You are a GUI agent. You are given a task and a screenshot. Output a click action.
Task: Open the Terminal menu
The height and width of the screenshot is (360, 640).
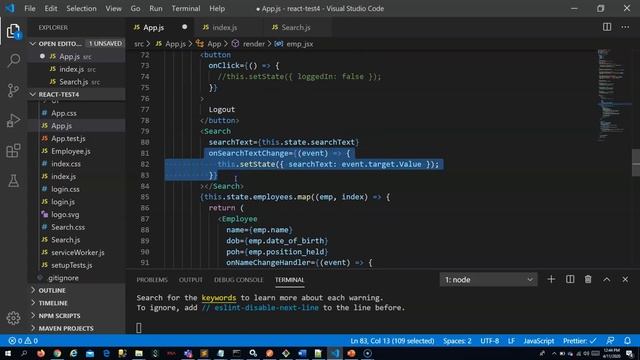click(x=186, y=8)
